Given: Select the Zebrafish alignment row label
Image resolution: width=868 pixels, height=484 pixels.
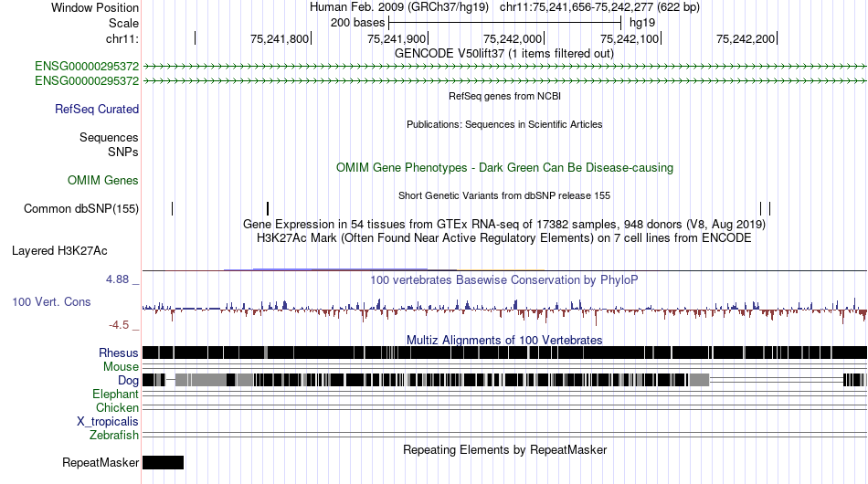Looking at the screenshot, I should point(114,436).
